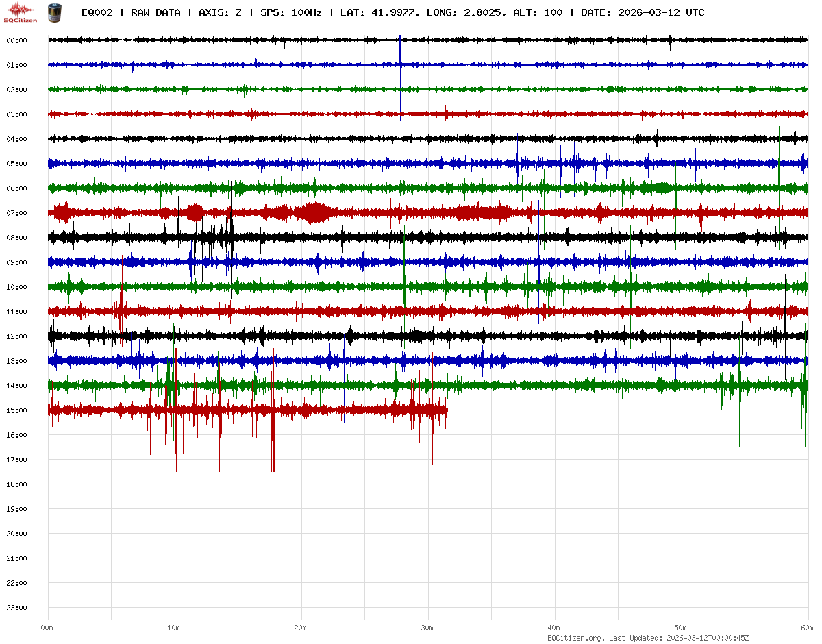
Task: Click the seismometer device icon beside the logo
Action: pyautogui.click(x=53, y=12)
